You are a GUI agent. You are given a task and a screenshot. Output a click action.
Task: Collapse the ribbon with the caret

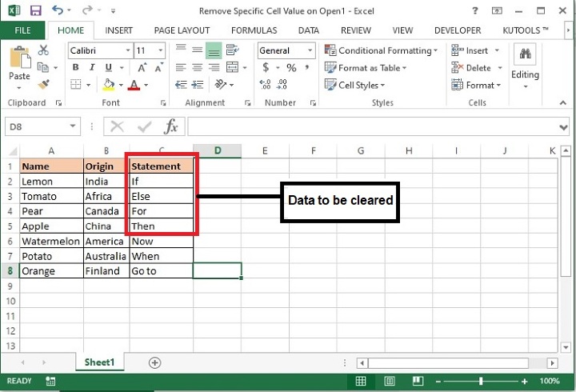coord(562,103)
